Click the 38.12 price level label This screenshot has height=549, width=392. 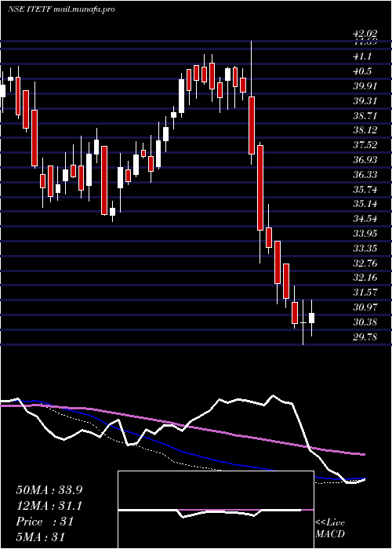[x=365, y=130]
